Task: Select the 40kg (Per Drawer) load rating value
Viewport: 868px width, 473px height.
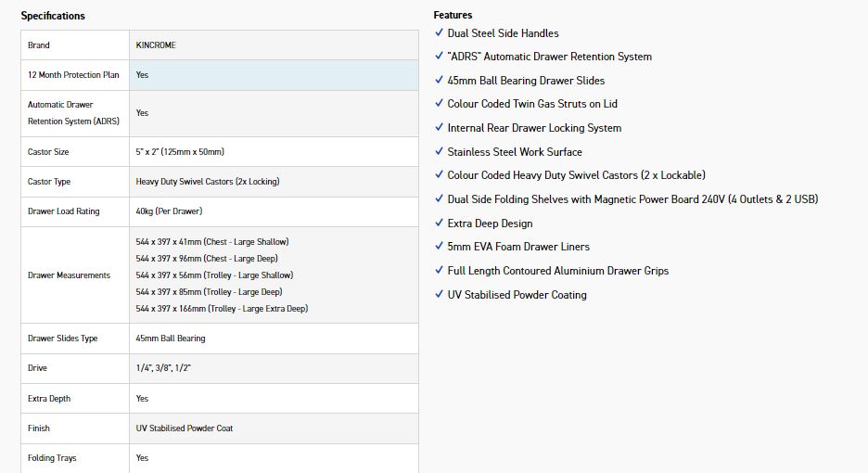Action: pos(171,211)
